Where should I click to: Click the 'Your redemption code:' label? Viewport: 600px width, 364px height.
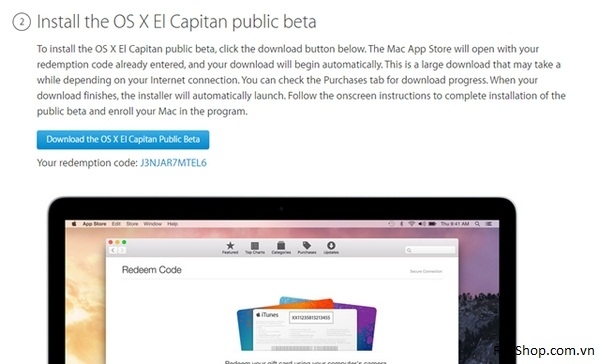(87, 163)
